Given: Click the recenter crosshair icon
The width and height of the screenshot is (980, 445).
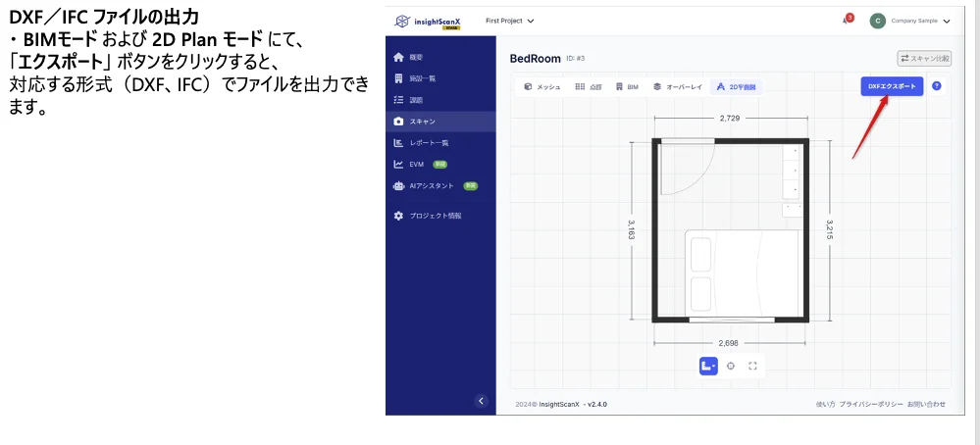Looking at the screenshot, I should [731, 367].
